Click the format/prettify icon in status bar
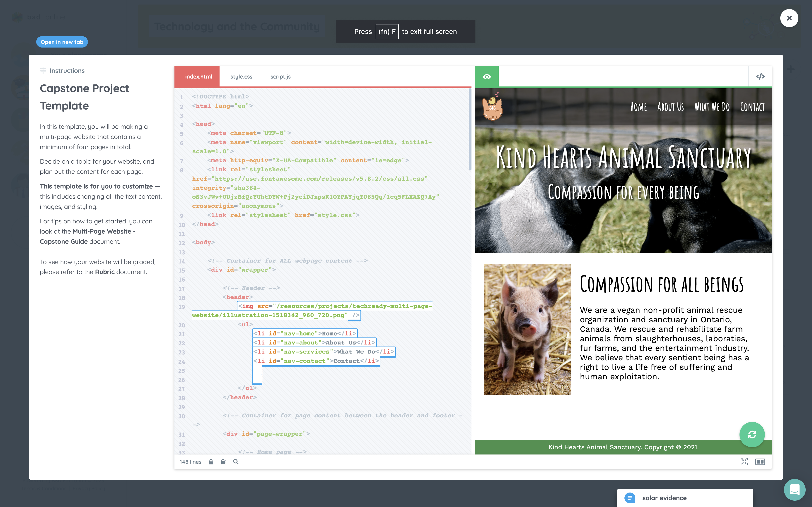Screen dimensions: 812x507 point(223,462)
